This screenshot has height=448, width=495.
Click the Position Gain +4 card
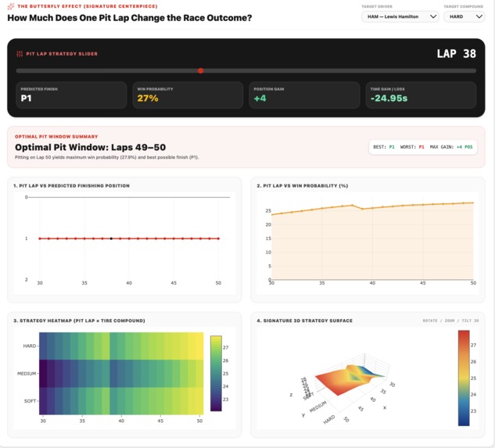pos(304,95)
